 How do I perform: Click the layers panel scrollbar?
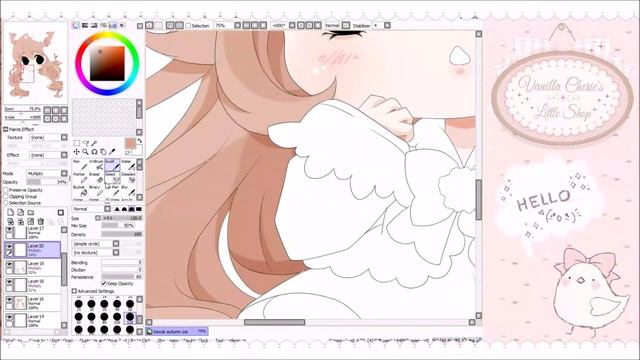click(64, 270)
